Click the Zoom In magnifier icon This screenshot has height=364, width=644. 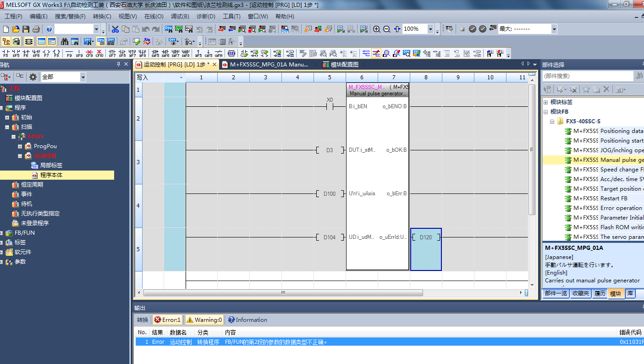(376, 29)
